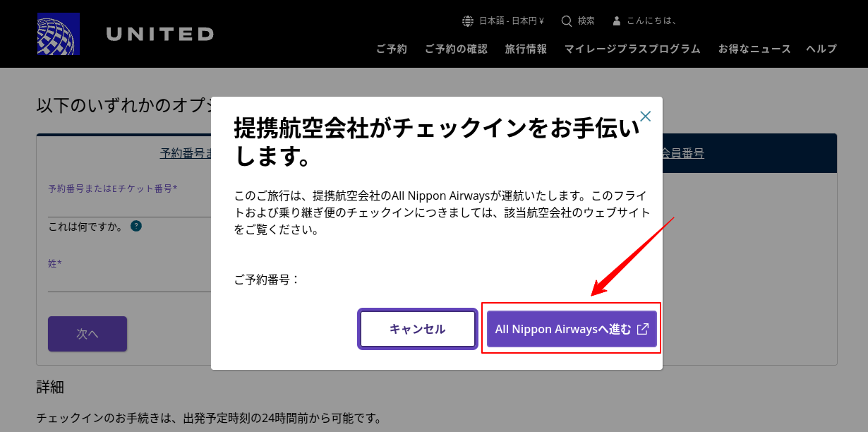Click the 詳細 heading
The height and width of the screenshot is (432, 868).
[x=51, y=387]
